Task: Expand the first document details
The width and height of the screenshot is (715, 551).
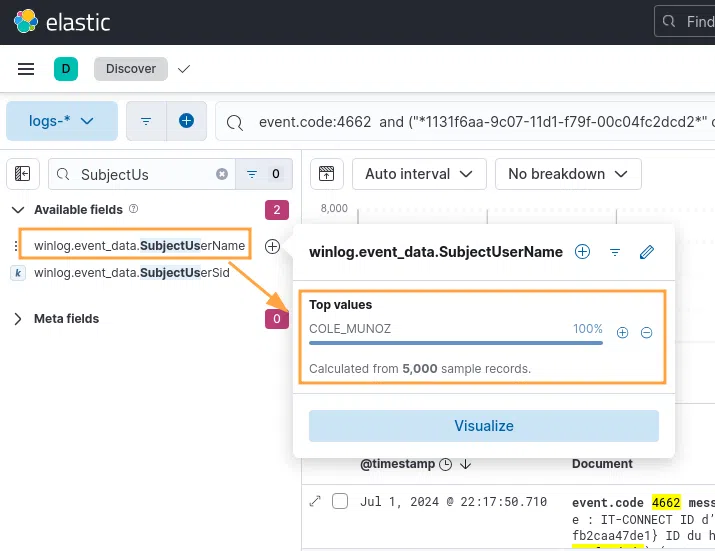Action: pyautogui.click(x=315, y=501)
